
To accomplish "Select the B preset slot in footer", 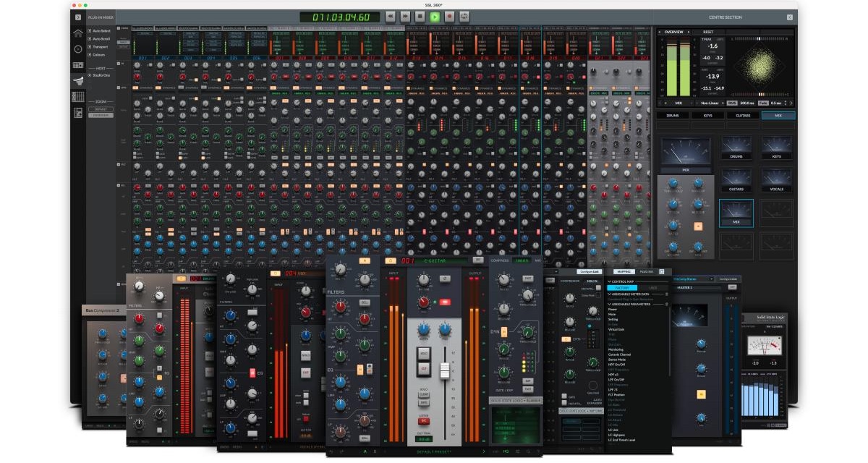I will pos(376,451).
